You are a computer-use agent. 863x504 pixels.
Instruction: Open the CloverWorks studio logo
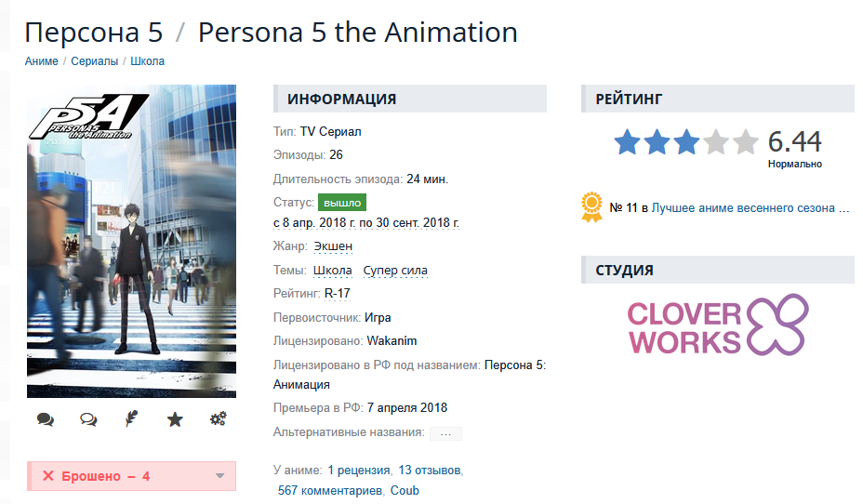[717, 325]
